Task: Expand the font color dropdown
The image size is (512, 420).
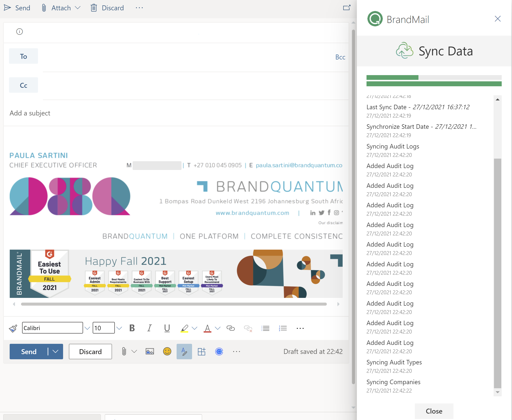Action: (218, 328)
